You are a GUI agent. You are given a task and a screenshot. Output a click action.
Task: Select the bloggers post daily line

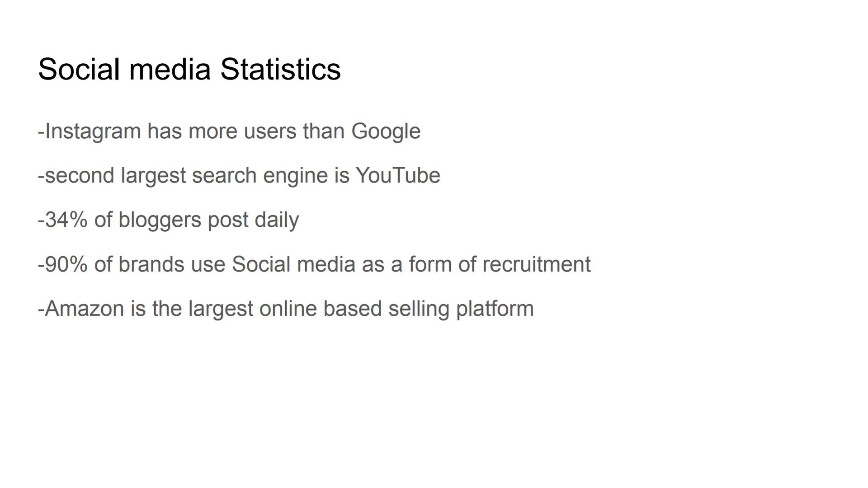pos(168,220)
